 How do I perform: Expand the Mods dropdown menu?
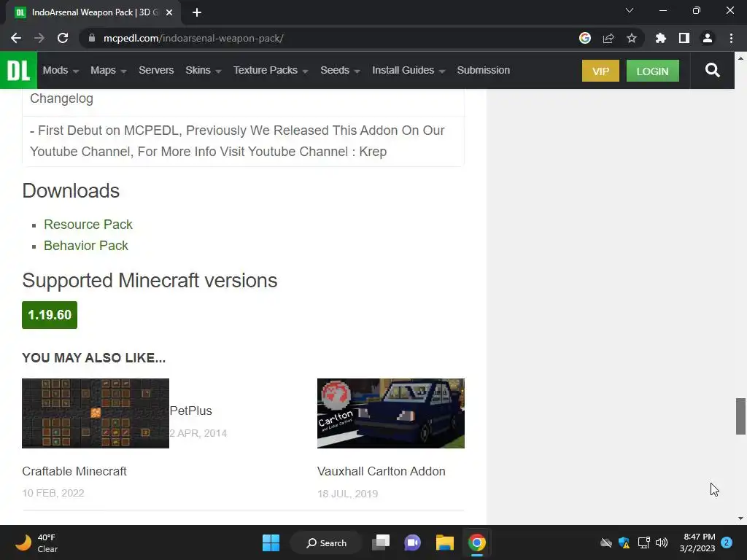61,70
